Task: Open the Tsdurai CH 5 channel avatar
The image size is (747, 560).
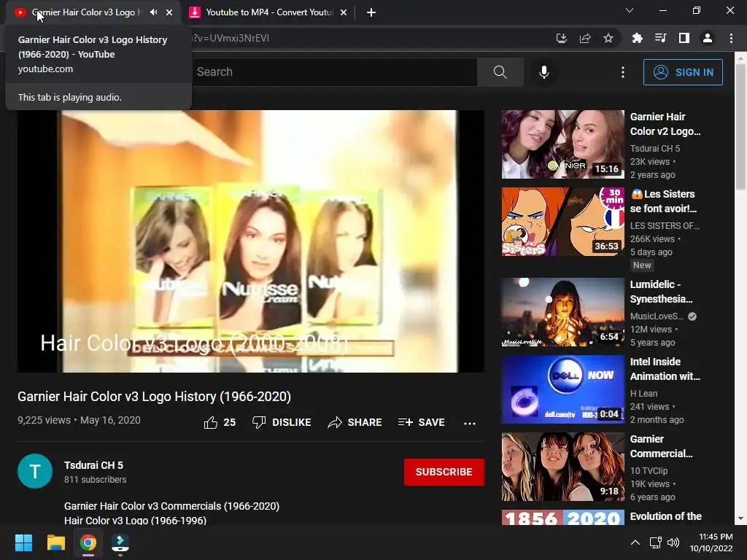Action: pos(35,471)
